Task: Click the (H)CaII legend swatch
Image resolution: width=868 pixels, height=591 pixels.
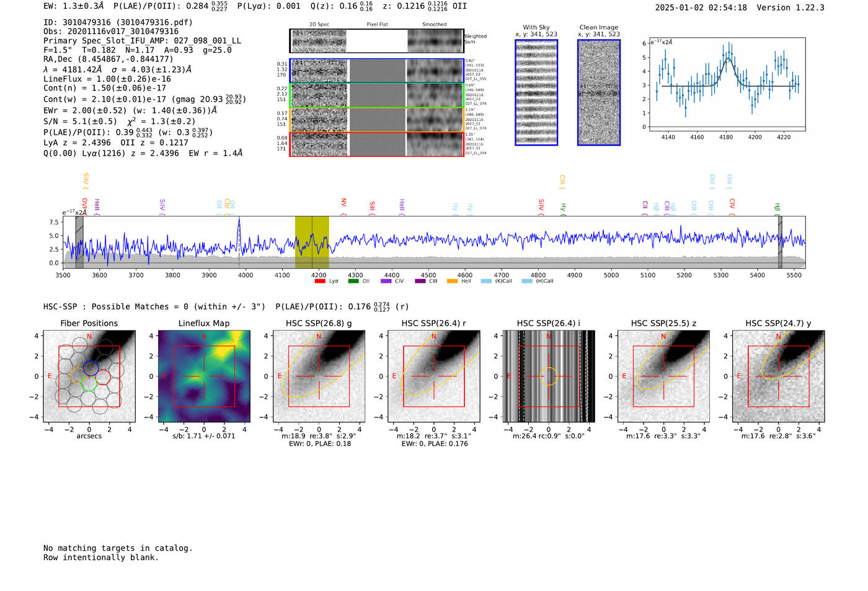Action: [x=527, y=281]
